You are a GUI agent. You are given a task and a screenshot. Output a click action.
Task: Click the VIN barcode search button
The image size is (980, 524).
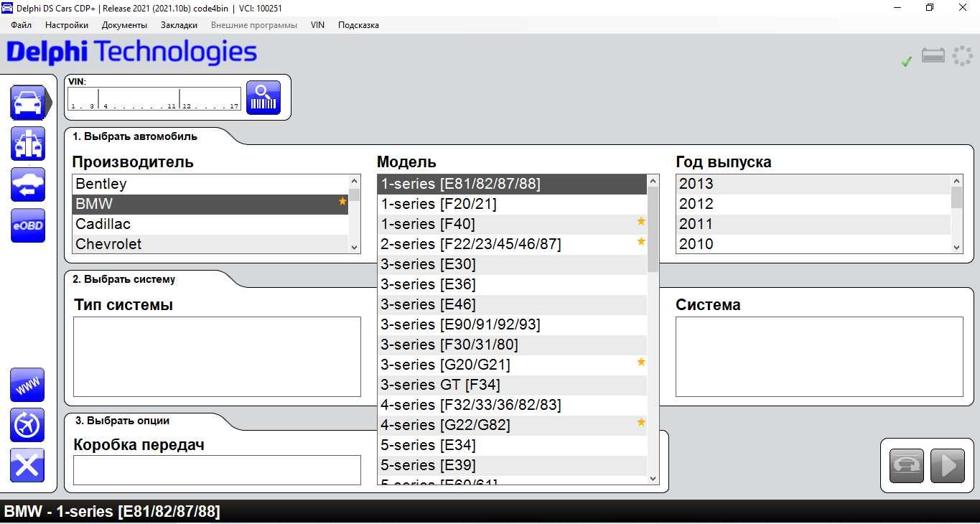263,98
